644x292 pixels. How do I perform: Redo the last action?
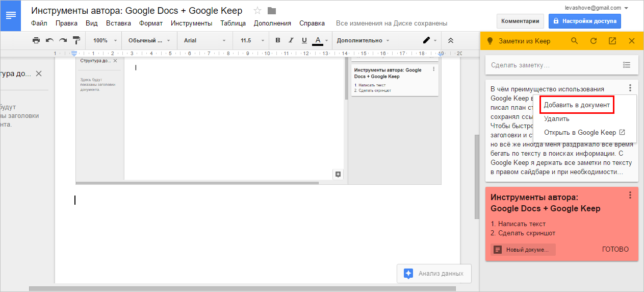tap(63, 40)
